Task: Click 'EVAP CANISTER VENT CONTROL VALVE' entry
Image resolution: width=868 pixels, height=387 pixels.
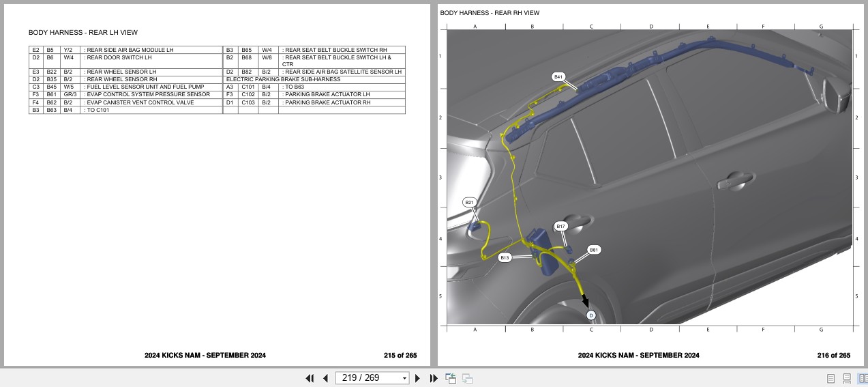Action: click(x=140, y=102)
